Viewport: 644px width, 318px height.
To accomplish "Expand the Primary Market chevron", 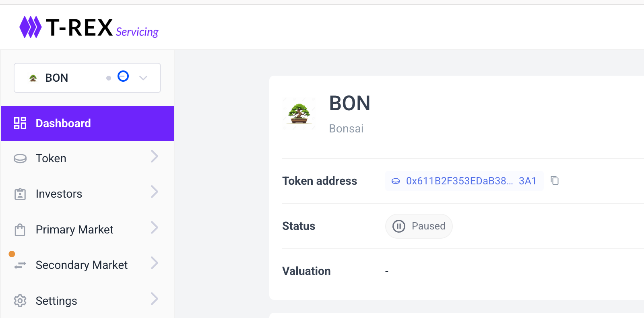I will (x=155, y=228).
